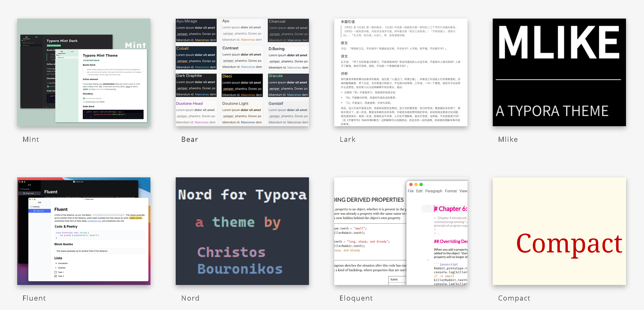This screenshot has height=310, width=644.
Task: Click the Fluent theme title link
Action: click(x=34, y=298)
